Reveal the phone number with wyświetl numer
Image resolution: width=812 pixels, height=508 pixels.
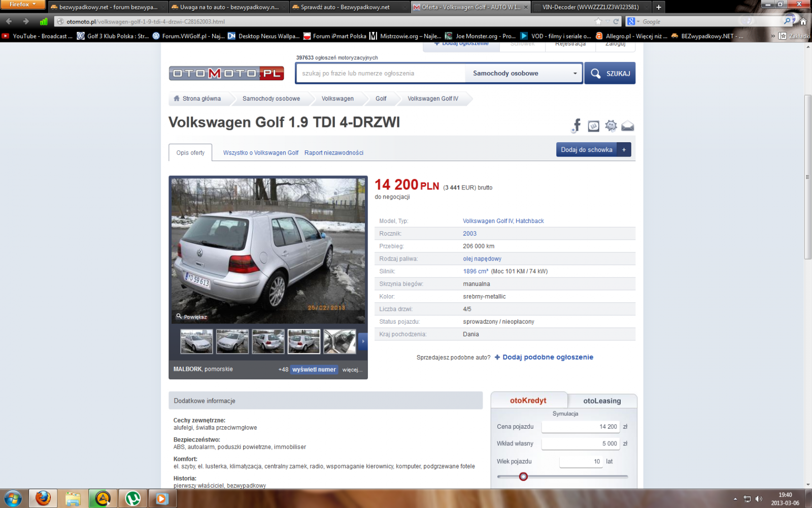[314, 370]
